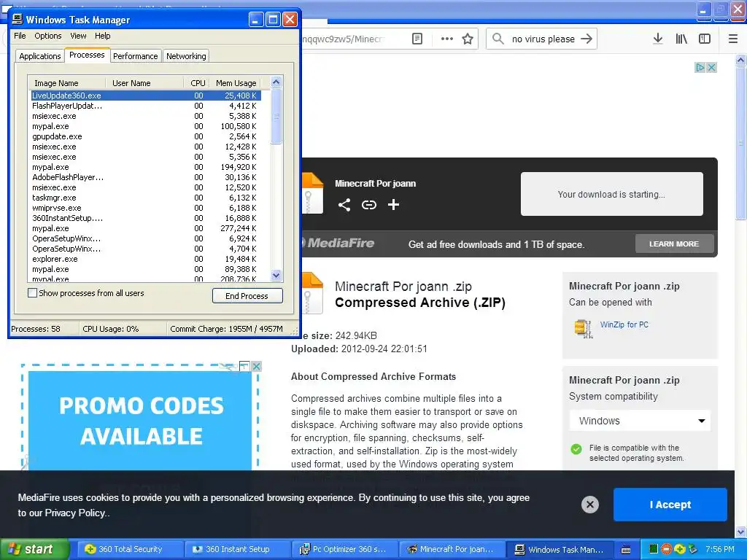Select gpupdate.exe process row
This screenshot has width=747, height=560.
coord(146,136)
